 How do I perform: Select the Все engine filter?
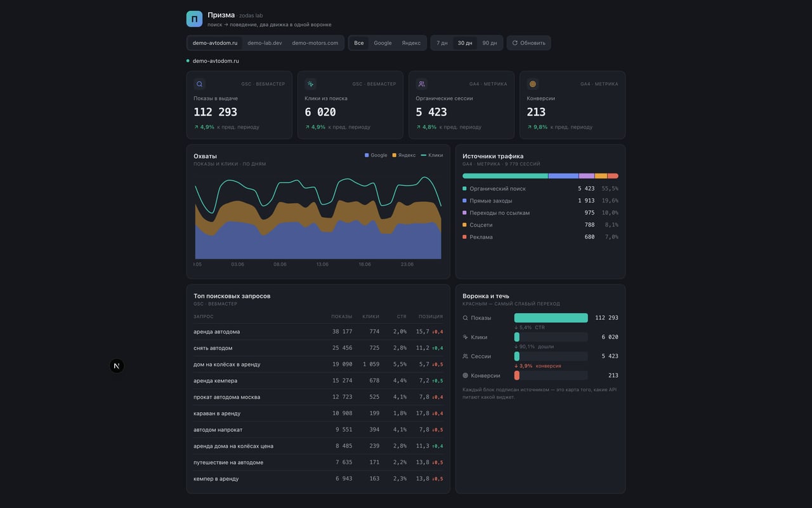[359, 43]
